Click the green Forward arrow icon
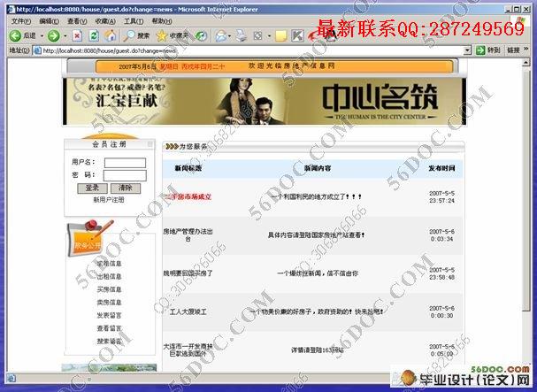Viewport: 537px width, 392px height. [x=53, y=35]
